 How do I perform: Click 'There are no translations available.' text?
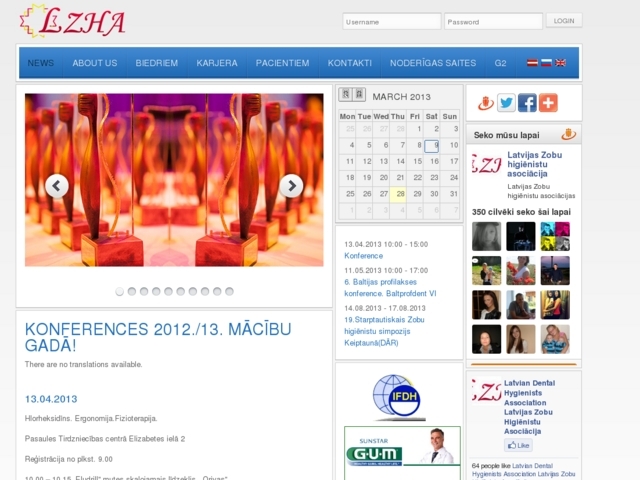84,364
